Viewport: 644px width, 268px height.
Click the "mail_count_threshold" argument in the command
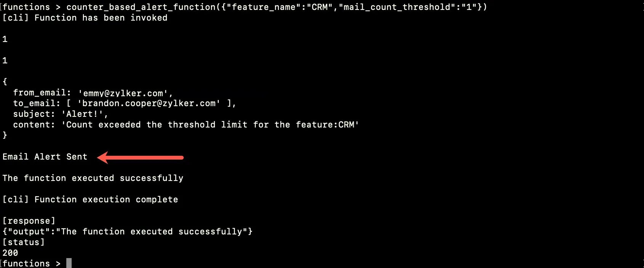coord(396,7)
